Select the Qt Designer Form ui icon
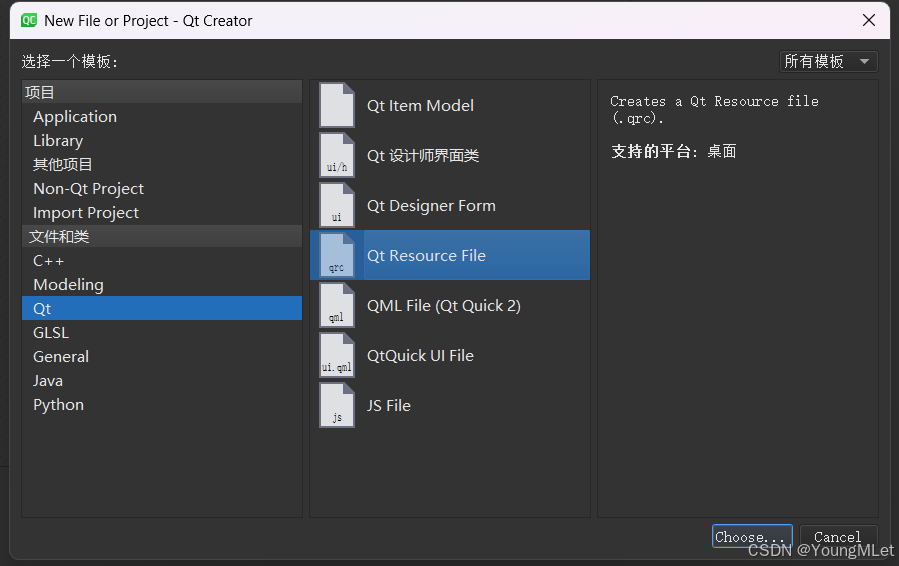This screenshot has height=566, width=899. [x=337, y=205]
